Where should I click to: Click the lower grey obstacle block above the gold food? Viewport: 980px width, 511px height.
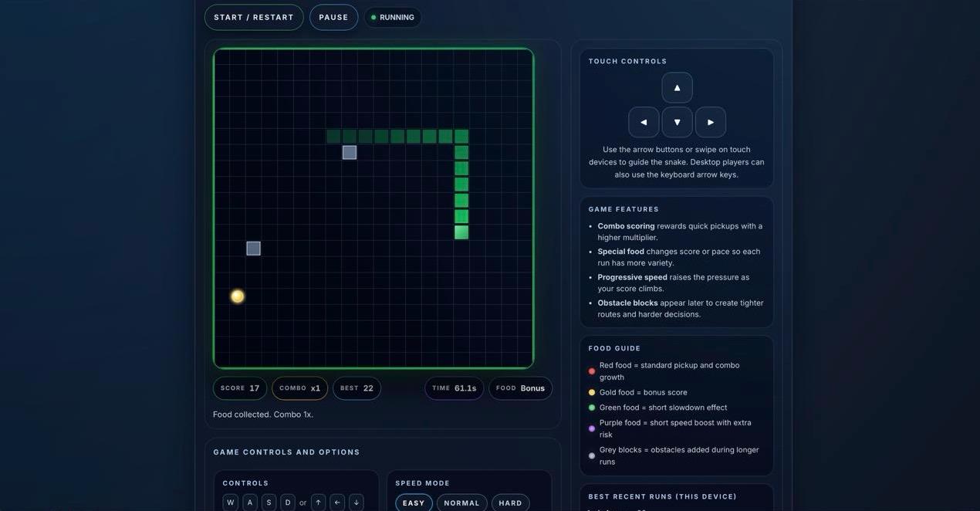(x=253, y=249)
